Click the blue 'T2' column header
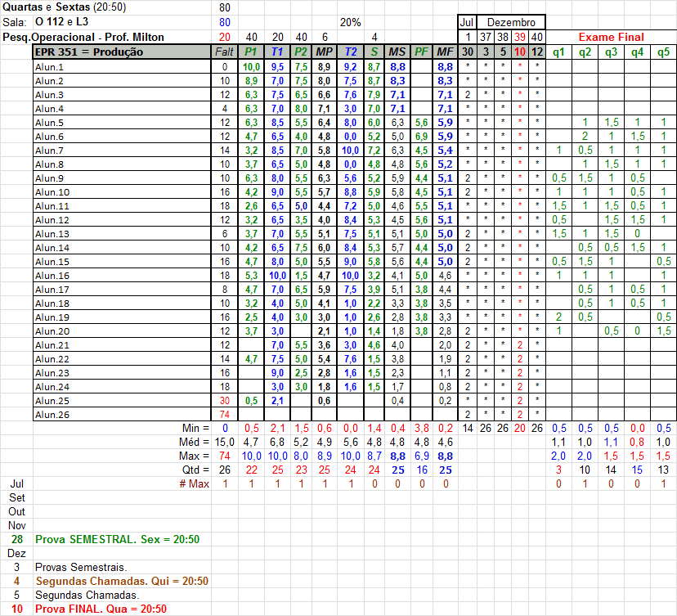Screen dimensions: 677x616 (350, 52)
